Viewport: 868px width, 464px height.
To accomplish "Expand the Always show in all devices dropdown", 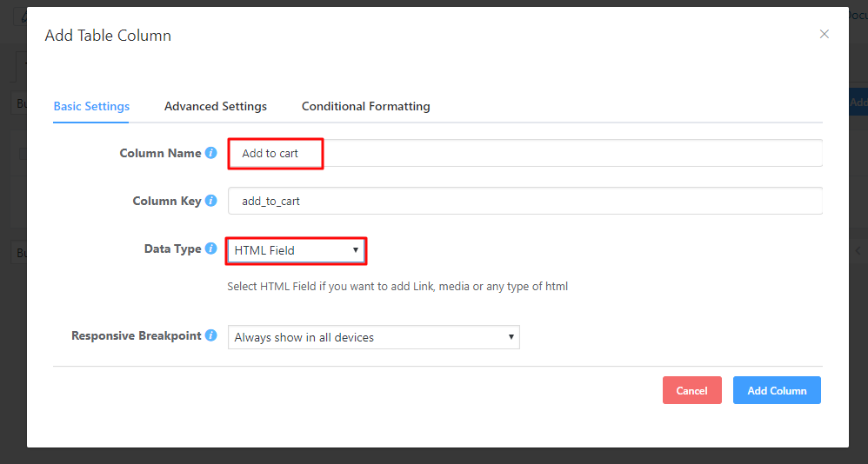I will point(373,337).
